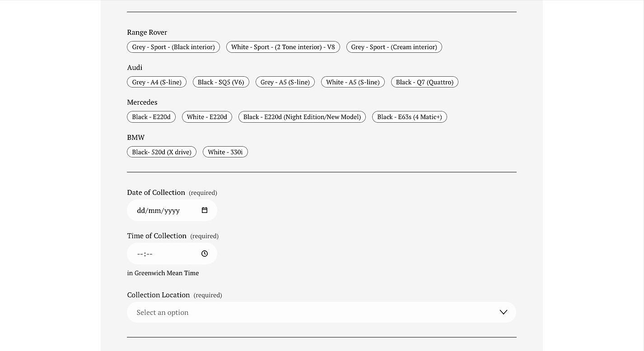Click the Date of Collection label
Viewport: 644px width, 351px height.
156,192
